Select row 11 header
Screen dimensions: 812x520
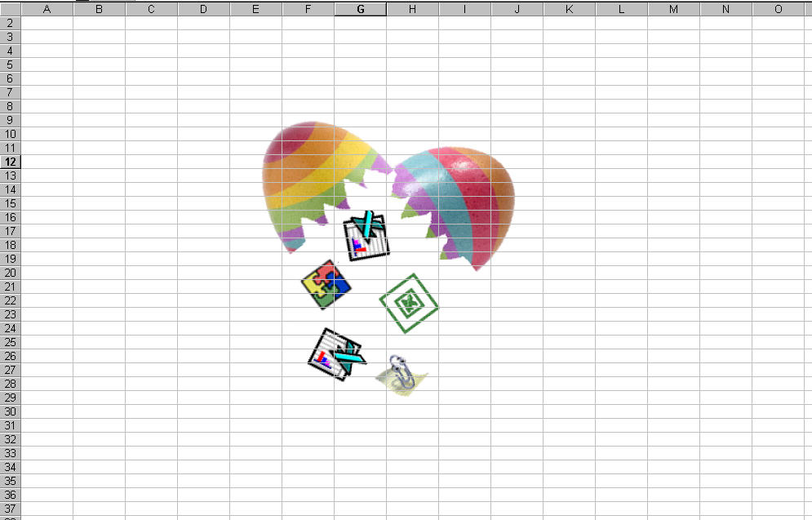[x=11, y=148]
